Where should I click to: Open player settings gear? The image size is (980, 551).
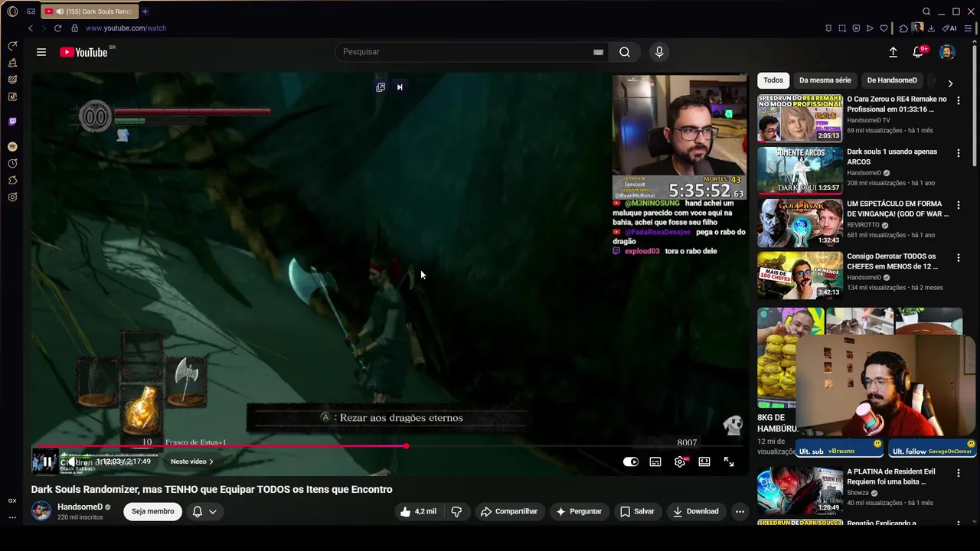(680, 461)
